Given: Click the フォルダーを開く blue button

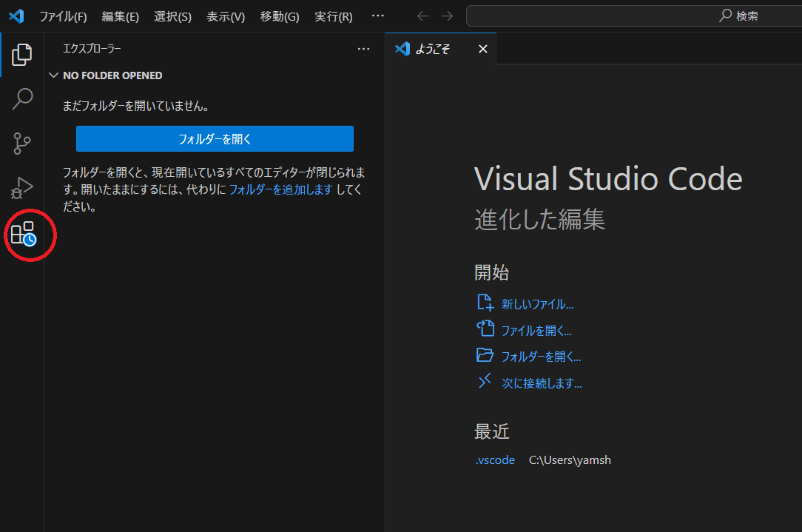Looking at the screenshot, I should pos(215,138).
